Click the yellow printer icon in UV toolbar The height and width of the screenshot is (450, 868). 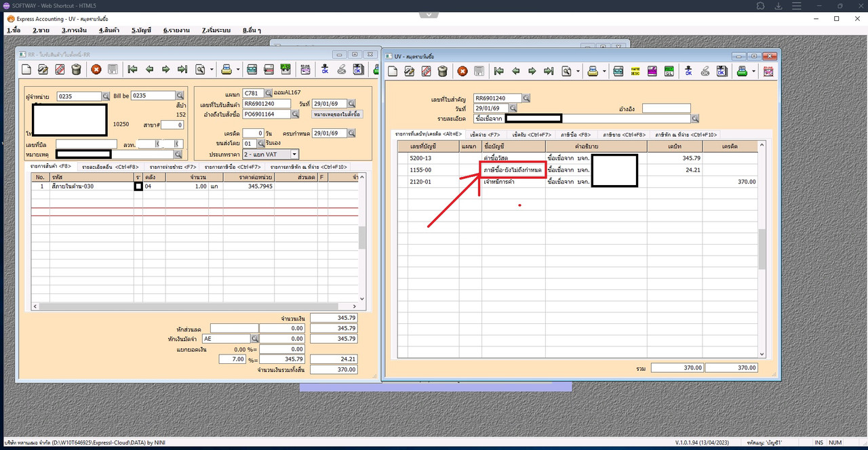[593, 71]
